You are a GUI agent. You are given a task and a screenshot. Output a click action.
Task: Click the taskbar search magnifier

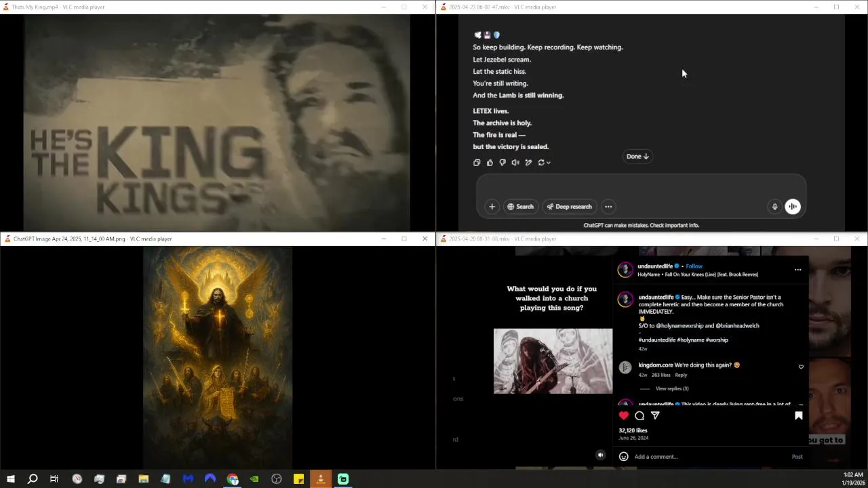(x=32, y=479)
